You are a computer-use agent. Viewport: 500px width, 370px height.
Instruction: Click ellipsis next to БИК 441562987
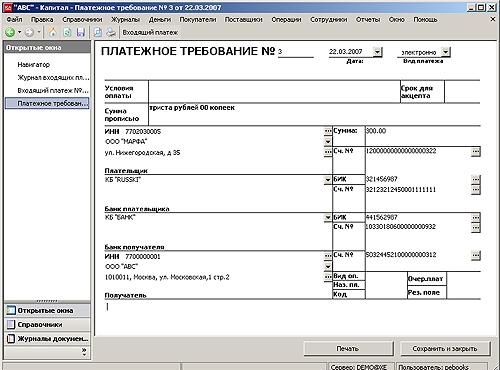click(x=476, y=217)
